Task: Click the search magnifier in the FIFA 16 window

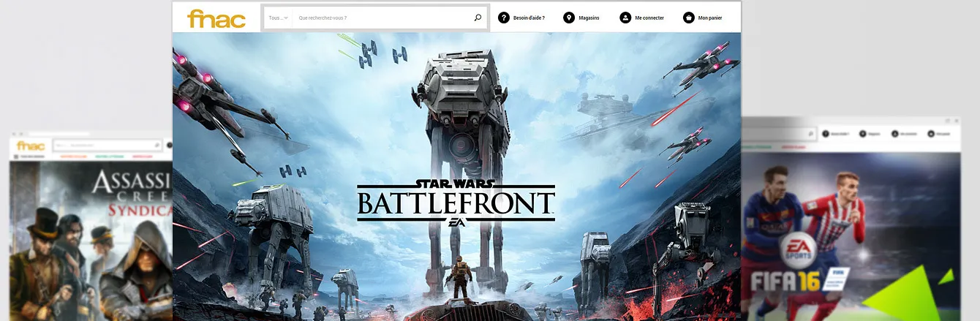Action: coord(811,135)
